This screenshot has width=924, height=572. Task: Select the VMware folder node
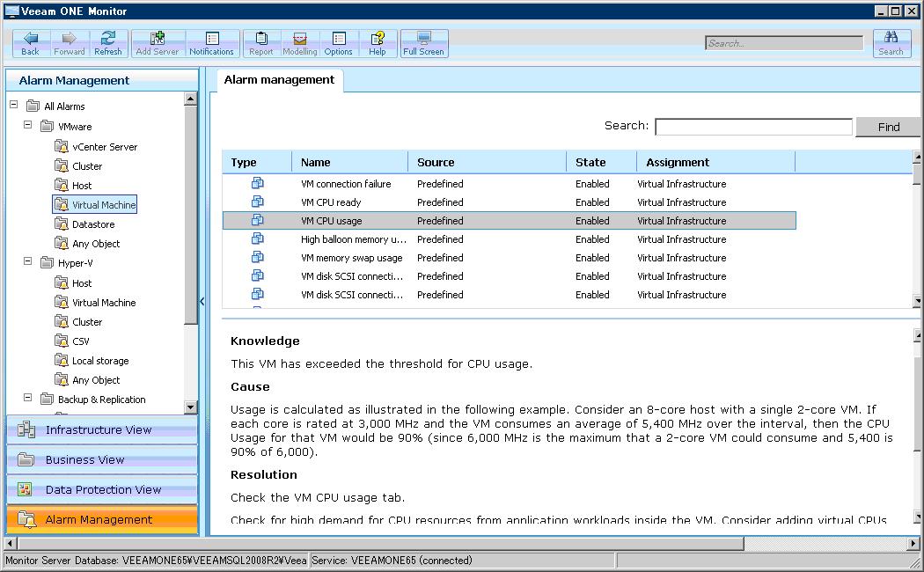point(75,127)
